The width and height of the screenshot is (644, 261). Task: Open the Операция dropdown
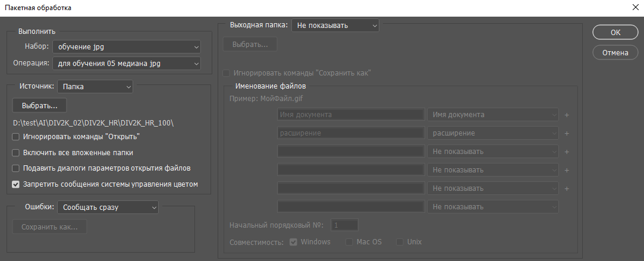[127, 63]
